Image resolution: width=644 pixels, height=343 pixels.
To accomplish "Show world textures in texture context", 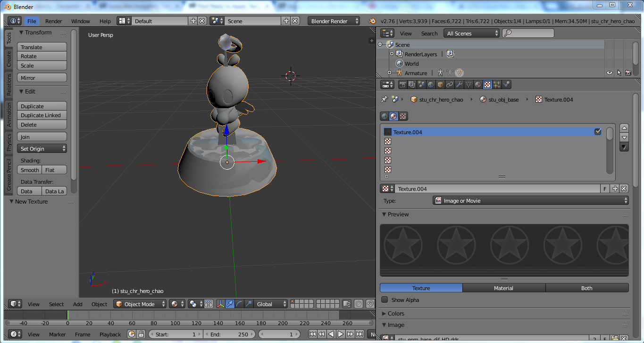I will click(385, 116).
